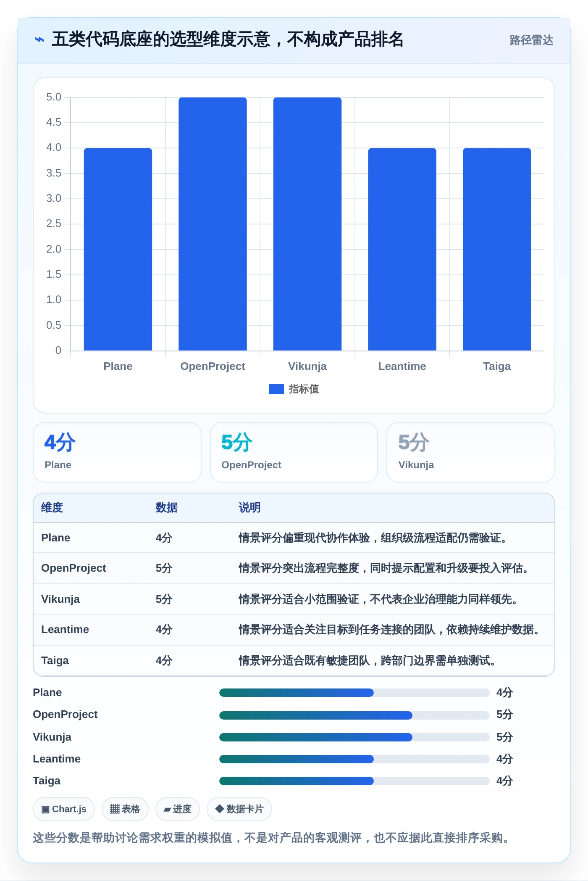The image size is (588, 881).
Task: Click the Plane bar in the chart
Action: 118,249
